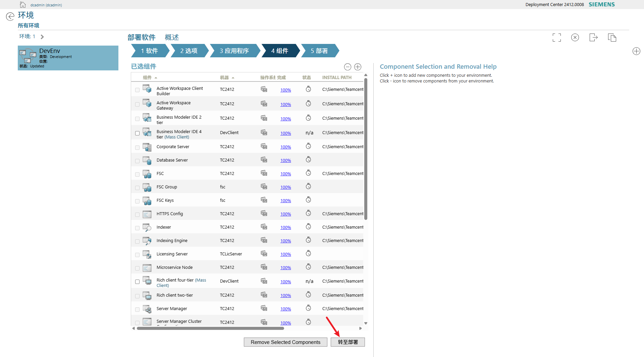Image resolution: width=644 pixels, height=357 pixels.
Task: Sort by 组件 column header
Action: (147, 77)
